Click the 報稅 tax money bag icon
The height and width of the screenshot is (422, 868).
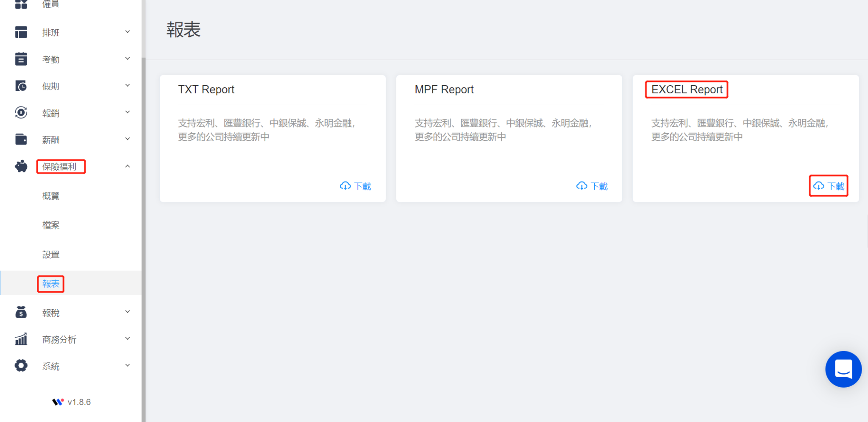[21, 313]
